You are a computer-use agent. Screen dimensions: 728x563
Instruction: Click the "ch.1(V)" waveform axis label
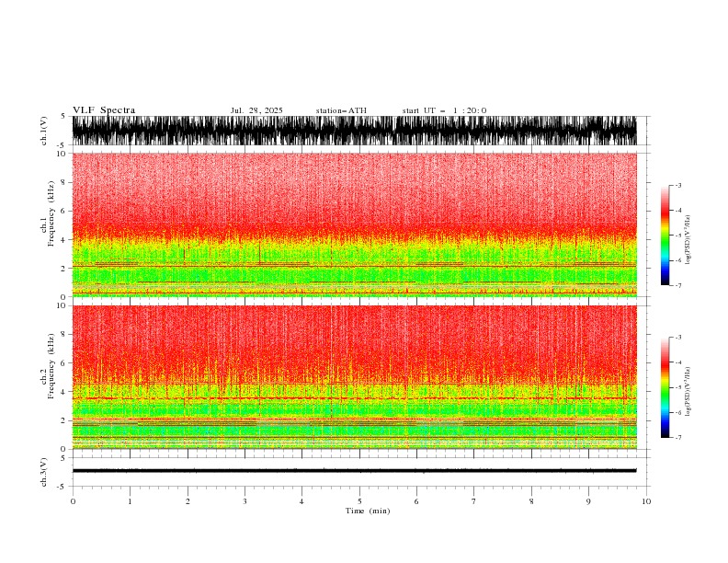tap(44, 131)
